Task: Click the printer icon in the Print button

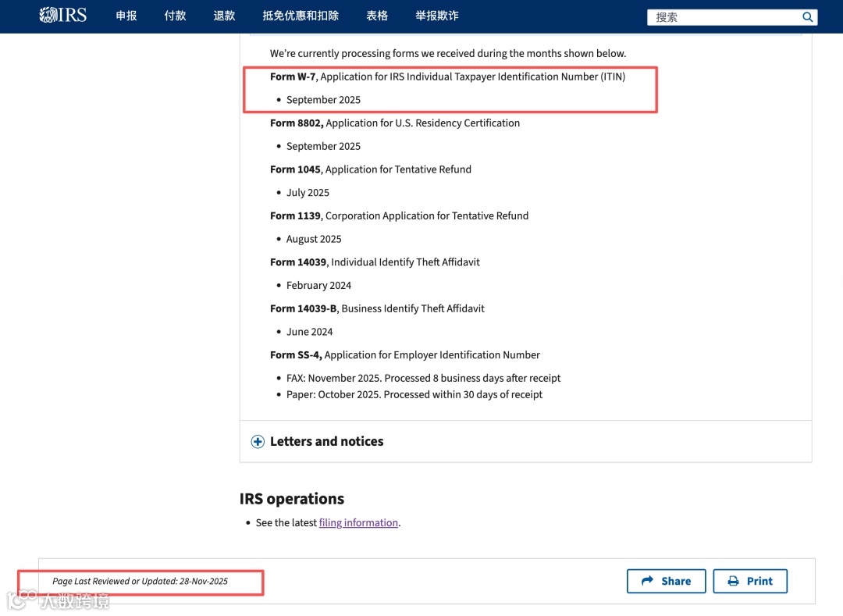Action: (733, 581)
